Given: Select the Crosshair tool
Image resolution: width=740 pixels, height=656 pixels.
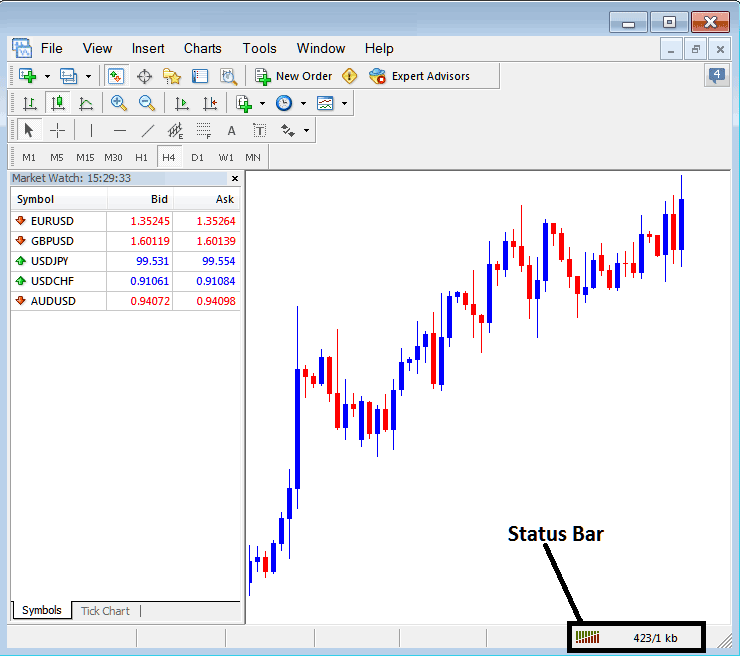Looking at the screenshot, I should tap(58, 130).
